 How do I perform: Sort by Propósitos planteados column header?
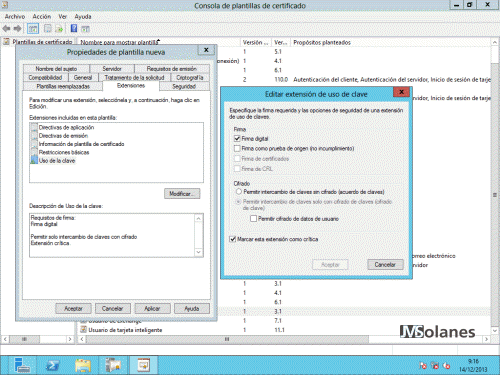[x=391, y=42]
